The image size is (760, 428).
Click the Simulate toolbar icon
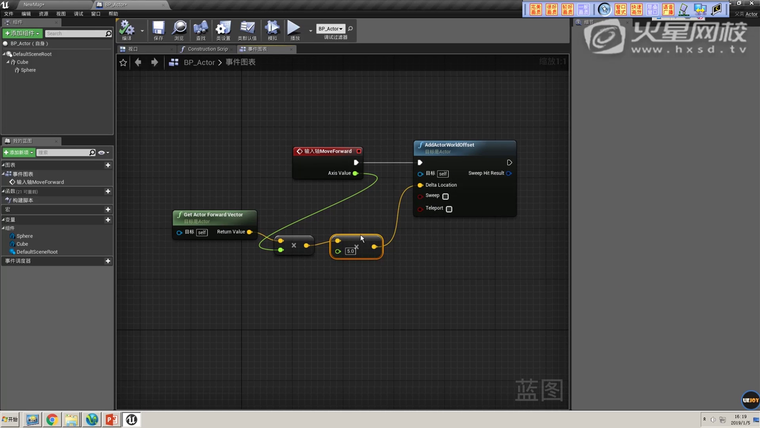tap(273, 29)
